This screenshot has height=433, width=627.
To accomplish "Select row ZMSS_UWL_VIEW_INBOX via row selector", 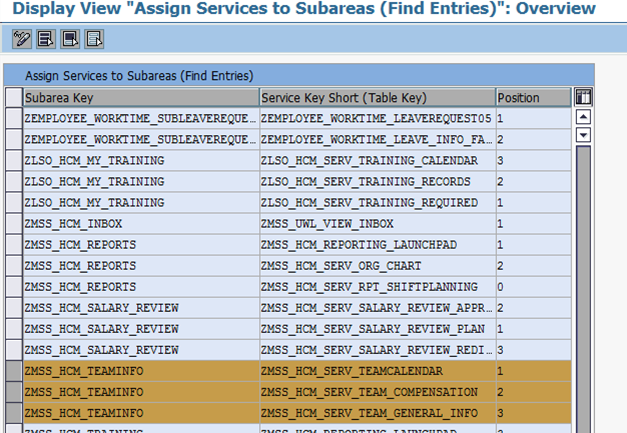I will click(14, 223).
